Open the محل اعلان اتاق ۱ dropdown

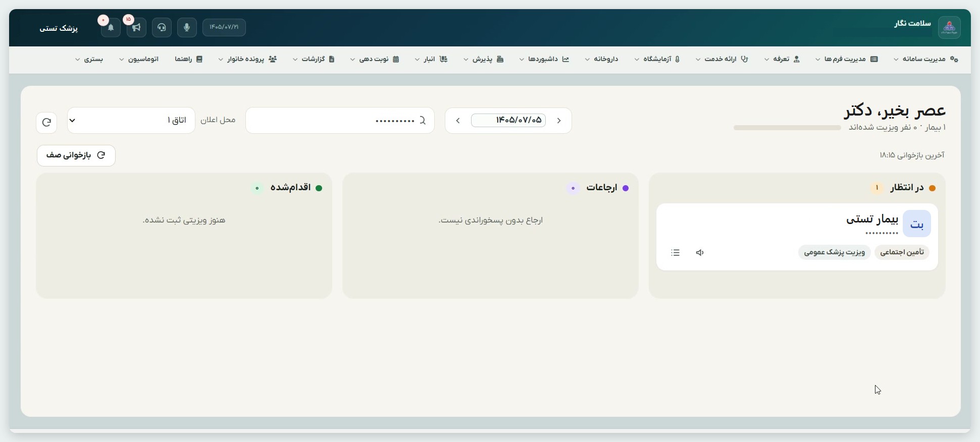(x=131, y=120)
